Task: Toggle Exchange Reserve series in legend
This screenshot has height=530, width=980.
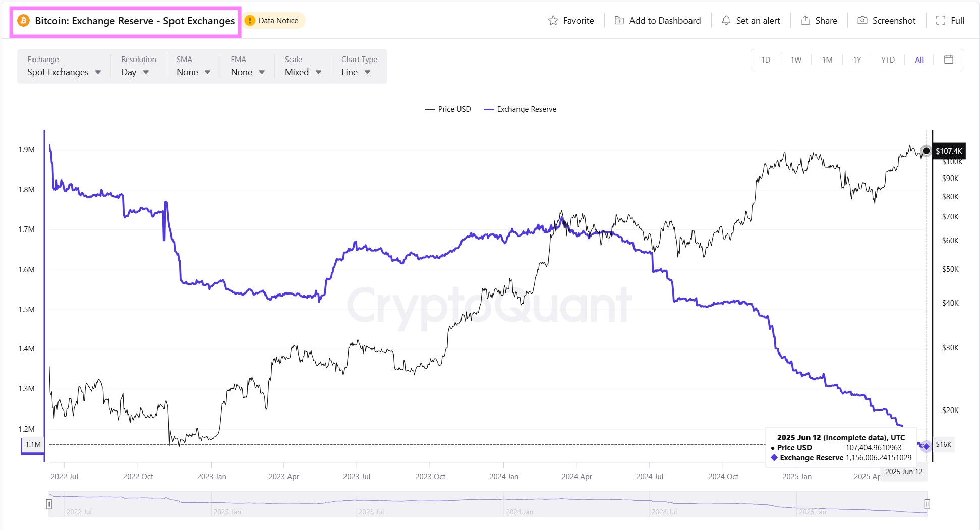Action: 520,109
